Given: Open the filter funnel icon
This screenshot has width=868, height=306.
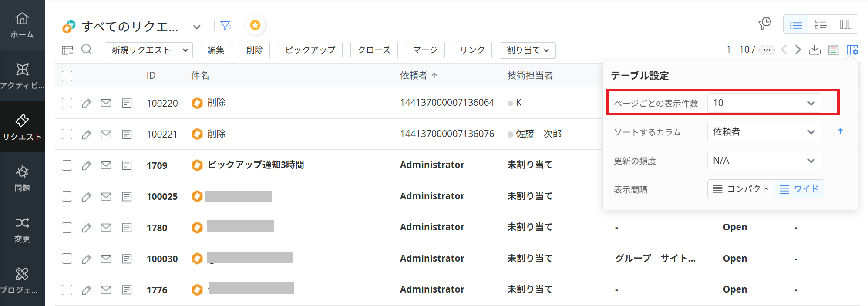Looking at the screenshot, I should (x=226, y=26).
